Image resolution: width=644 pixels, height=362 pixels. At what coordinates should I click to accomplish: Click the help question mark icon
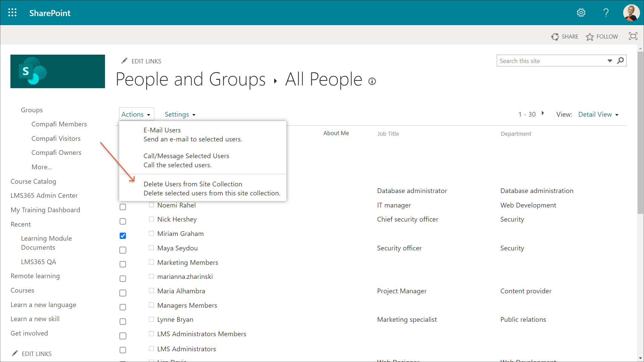click(606, 13)
